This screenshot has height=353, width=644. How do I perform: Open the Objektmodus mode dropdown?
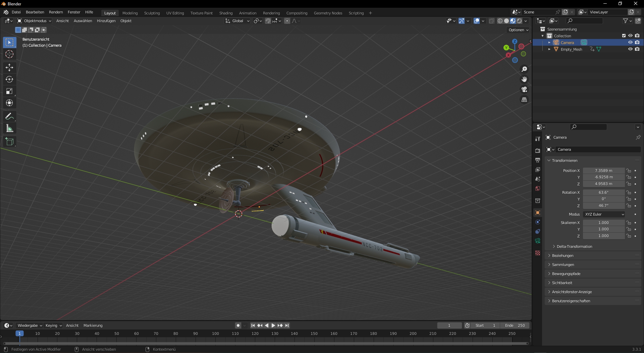click(x=34, y=21)
